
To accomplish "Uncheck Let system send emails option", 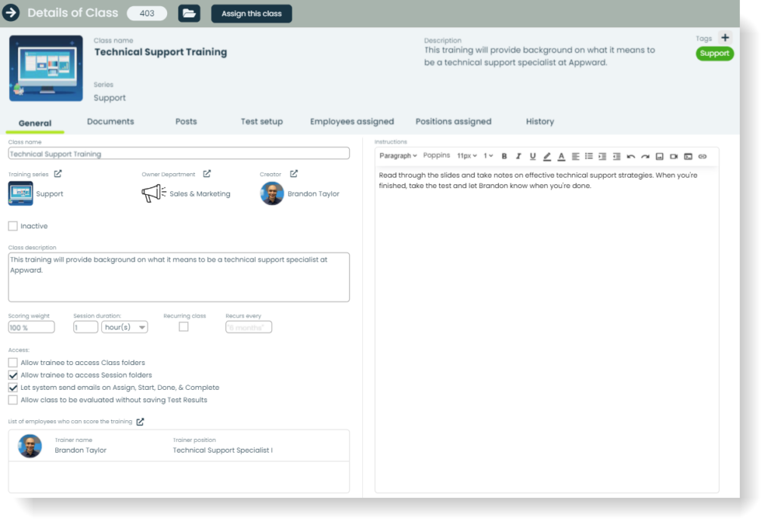I will pyautogui.click(x=13, y=388).
